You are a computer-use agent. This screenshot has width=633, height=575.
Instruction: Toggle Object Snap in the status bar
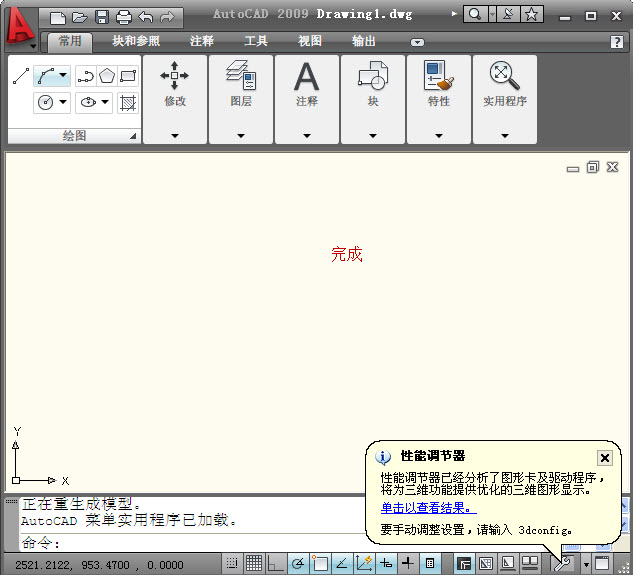[x=319, y=564]
